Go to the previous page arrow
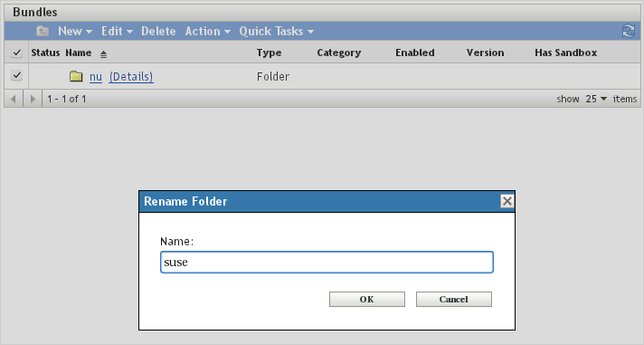Screen dimensions: 644x345 (14, 99)
